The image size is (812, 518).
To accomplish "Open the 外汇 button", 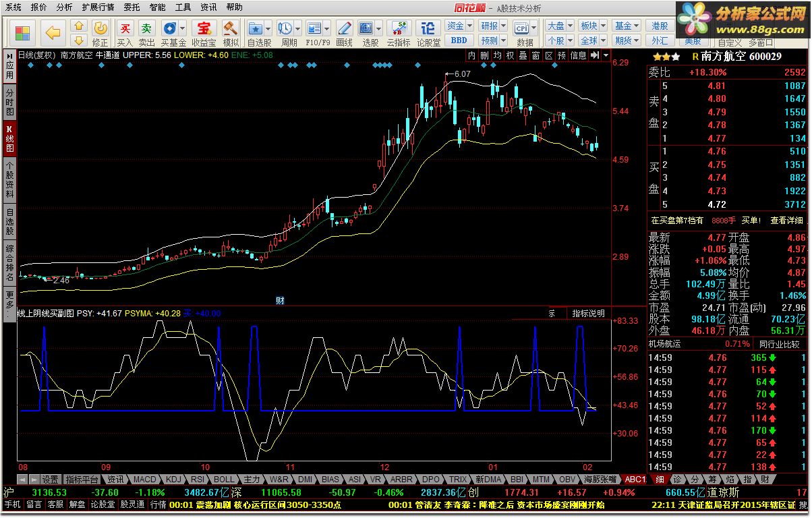I will point(660,40).
